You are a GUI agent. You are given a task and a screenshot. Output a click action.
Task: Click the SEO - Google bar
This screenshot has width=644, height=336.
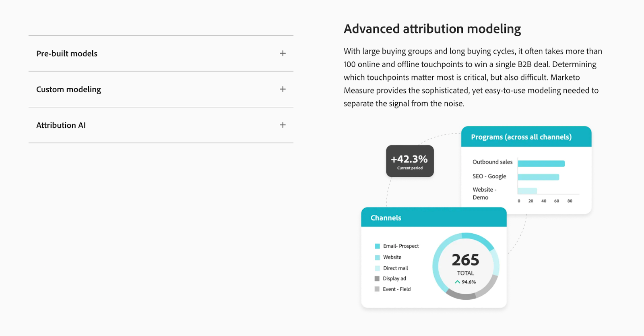tap(538, 176)
